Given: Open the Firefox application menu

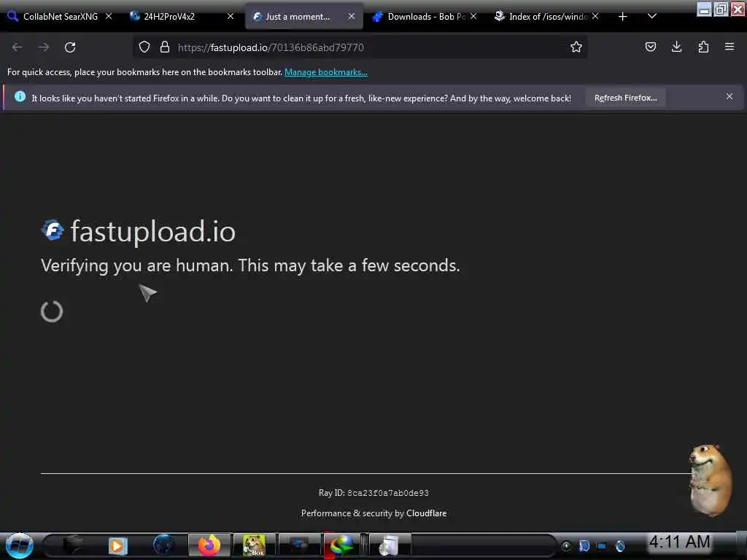Looking at the screenshot, I should (x=729, y=47).
